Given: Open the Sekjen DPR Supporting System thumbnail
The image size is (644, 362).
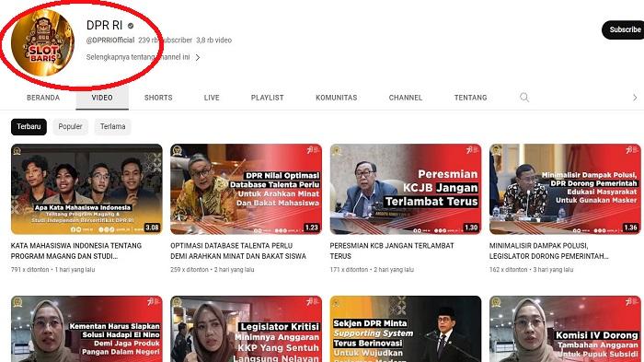Looking at the screenshot, I should (x=406, y=329).
